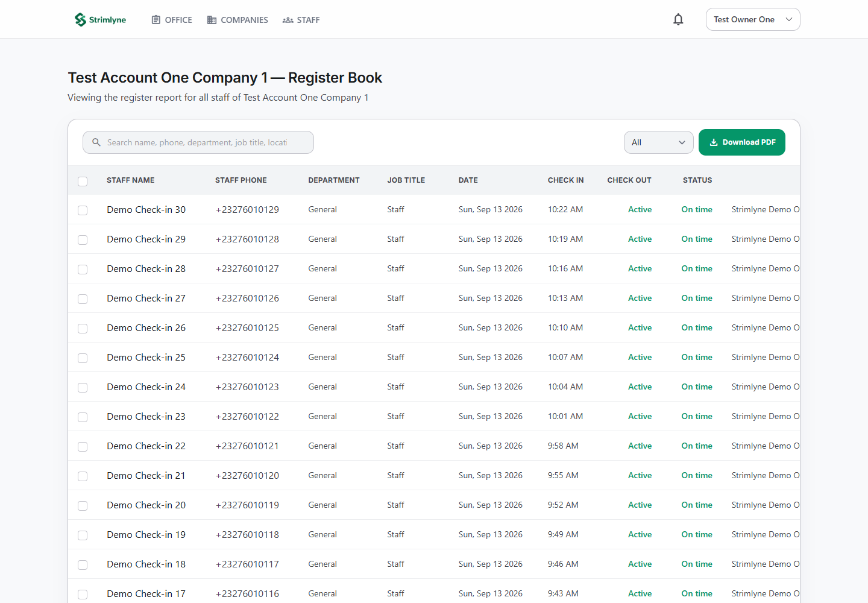Click the Register Book page heading
Image resolution: width=868 pixels, height=603 pixels.
225,78
